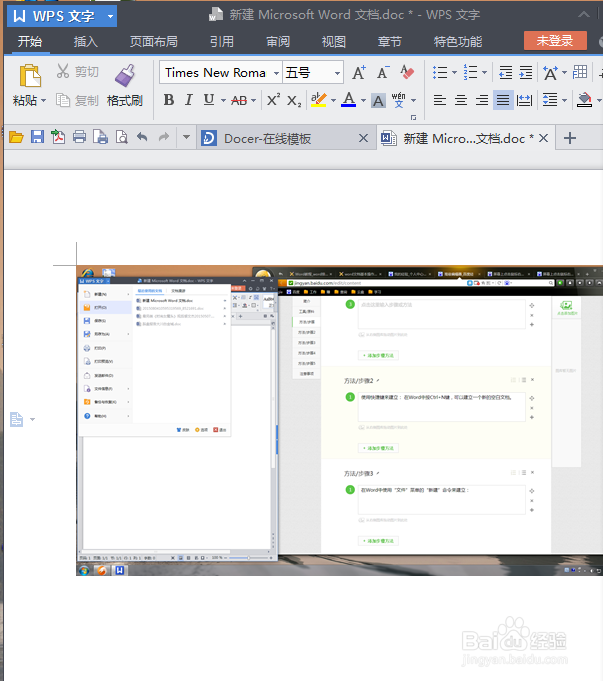Clear formatting with the eraser icon
Viewport: 603px width, 681px height.
[407, 73]
